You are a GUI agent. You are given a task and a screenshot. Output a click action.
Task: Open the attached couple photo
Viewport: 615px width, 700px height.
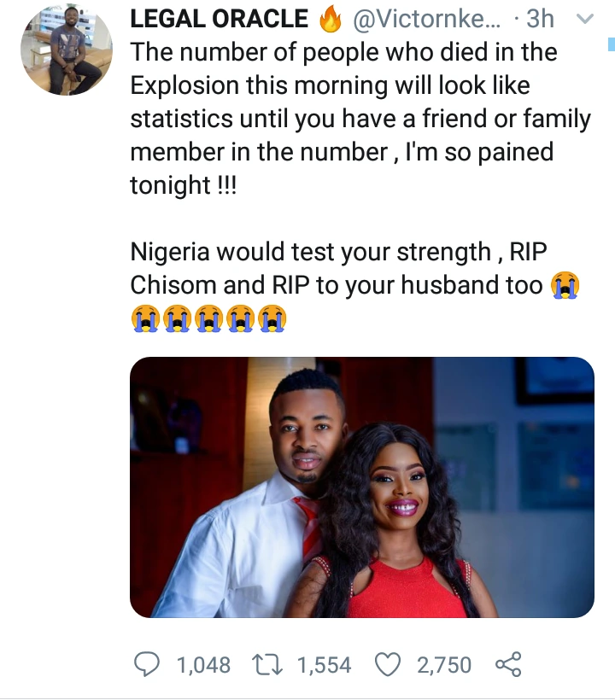click(x=362, y=487)
